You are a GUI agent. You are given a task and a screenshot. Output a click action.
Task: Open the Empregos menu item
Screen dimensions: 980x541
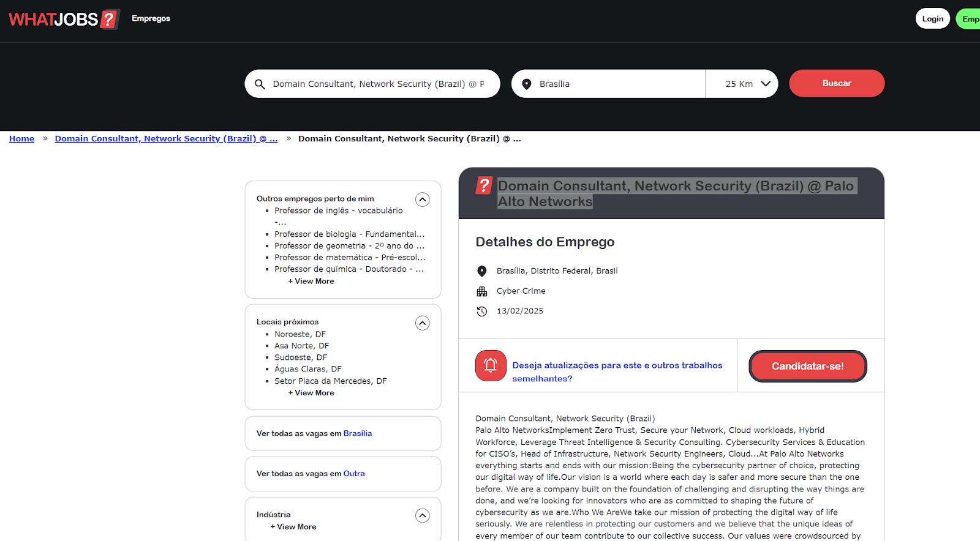[x=151, y=18]
